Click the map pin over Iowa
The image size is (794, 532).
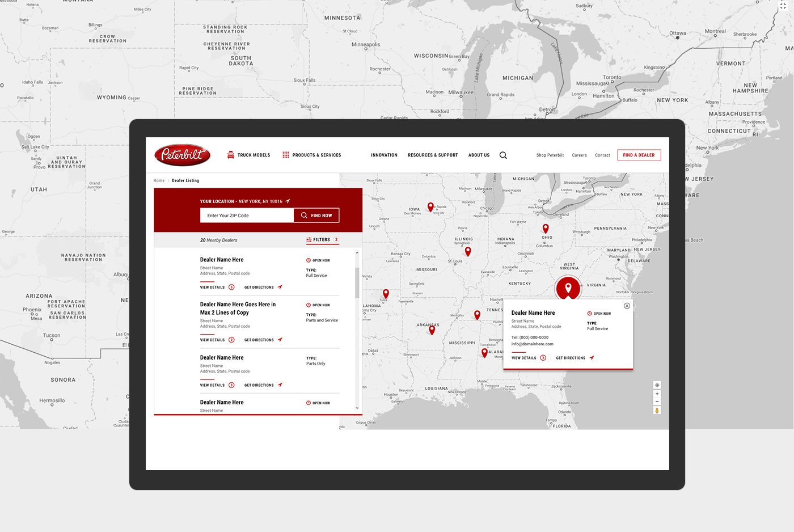coord(430,207)
